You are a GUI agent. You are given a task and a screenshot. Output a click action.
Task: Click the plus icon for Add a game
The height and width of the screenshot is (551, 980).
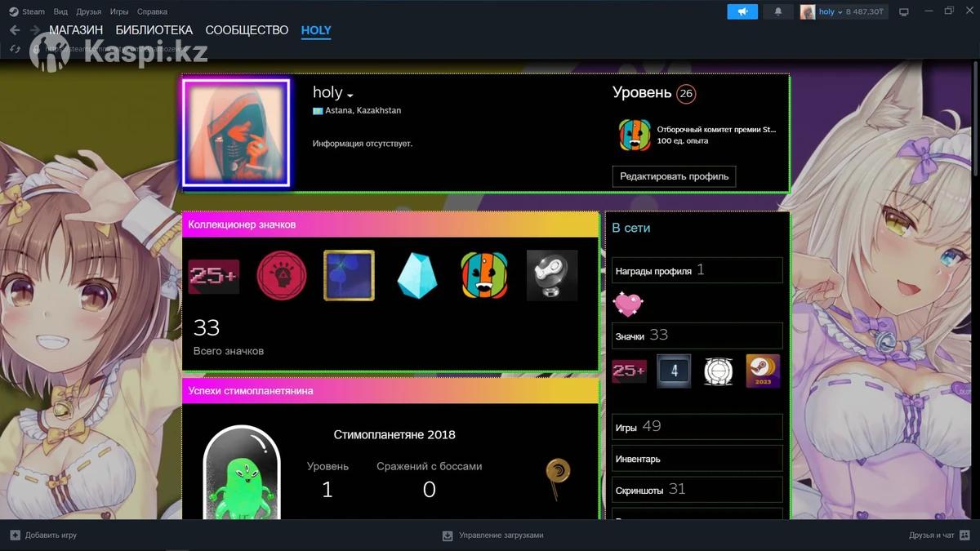pos(15,535)
